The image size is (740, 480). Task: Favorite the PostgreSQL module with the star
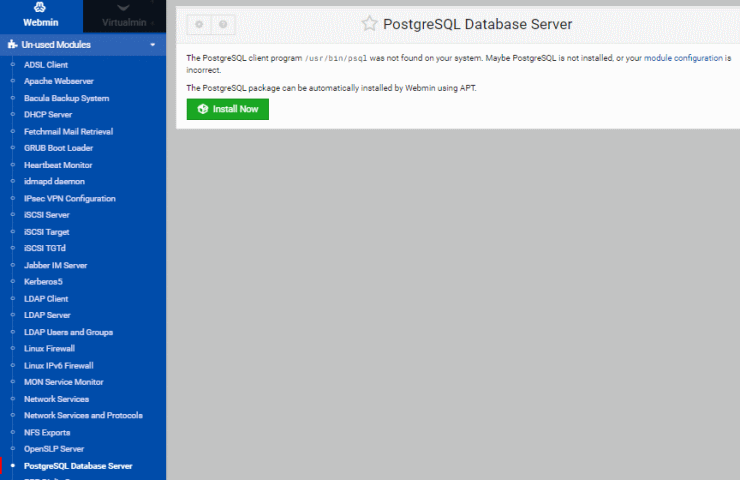[x=369, y=24]
